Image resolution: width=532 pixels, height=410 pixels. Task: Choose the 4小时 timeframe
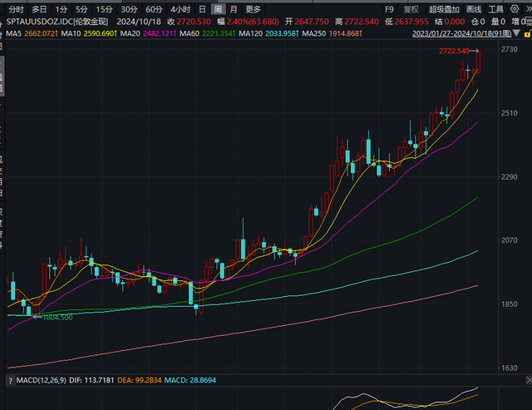[x=180, y=9]
